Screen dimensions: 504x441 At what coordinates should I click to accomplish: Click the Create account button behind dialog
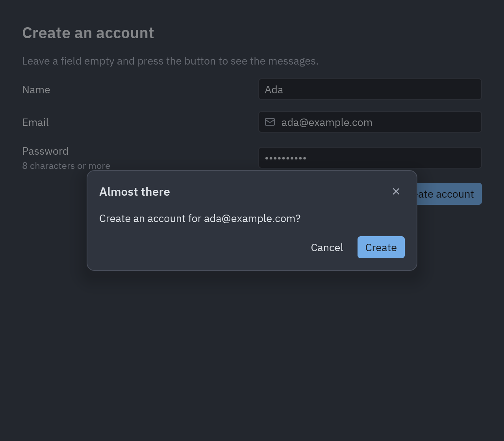(x=449, y=194)
